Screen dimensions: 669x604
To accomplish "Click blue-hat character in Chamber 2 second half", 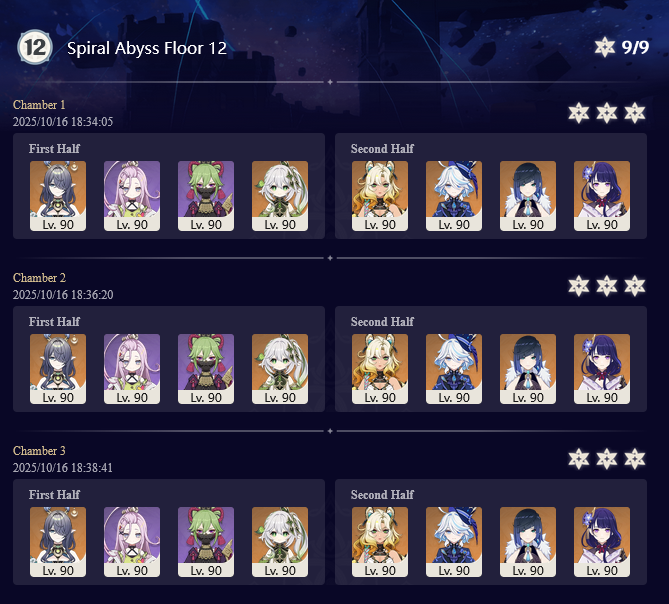I will [454, 369].
